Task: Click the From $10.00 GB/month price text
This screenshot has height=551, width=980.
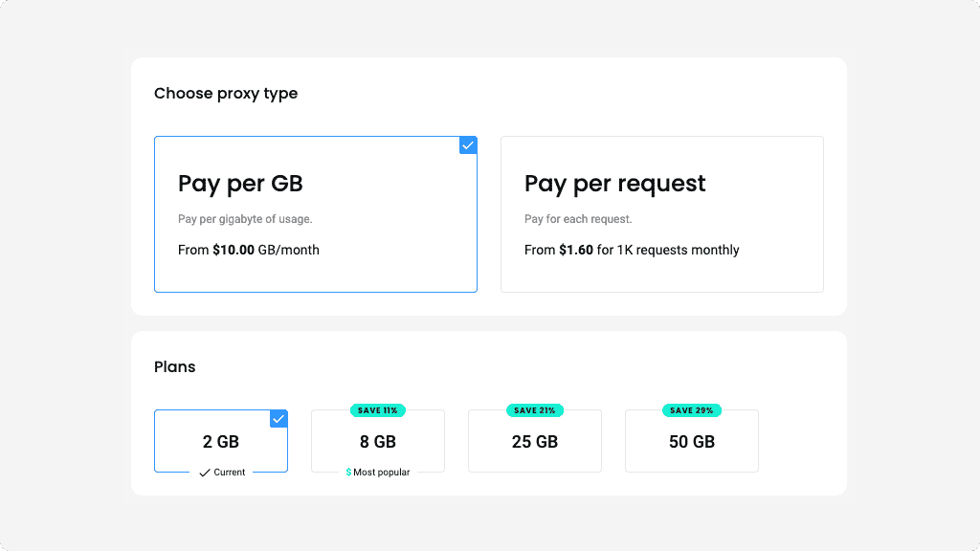Action: click(x=249, y=250)
